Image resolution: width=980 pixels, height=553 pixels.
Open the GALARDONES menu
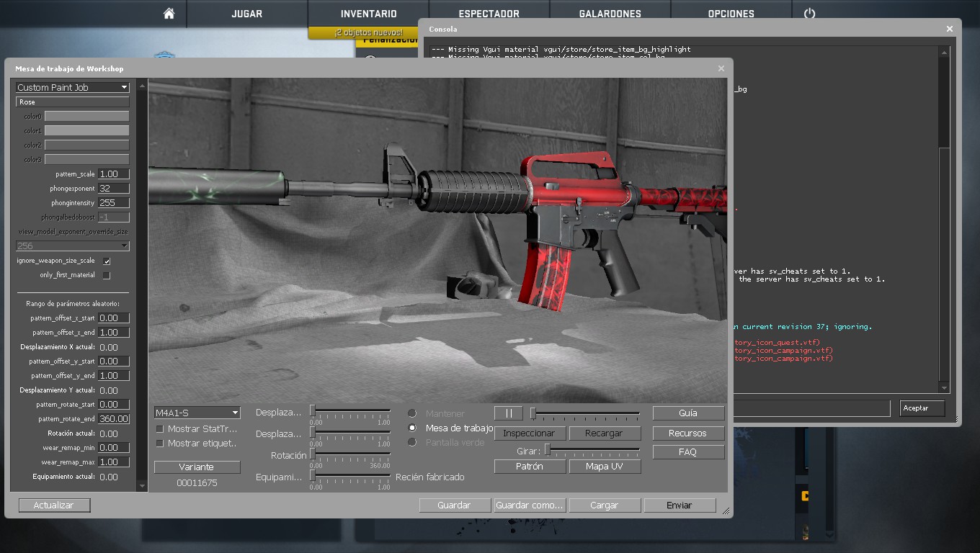610,14
